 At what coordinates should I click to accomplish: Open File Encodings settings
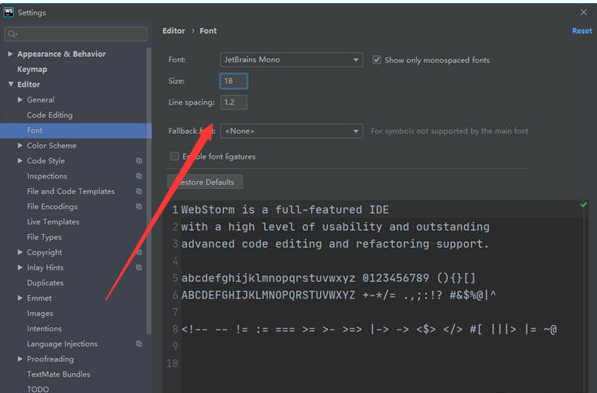pos(52,206)
